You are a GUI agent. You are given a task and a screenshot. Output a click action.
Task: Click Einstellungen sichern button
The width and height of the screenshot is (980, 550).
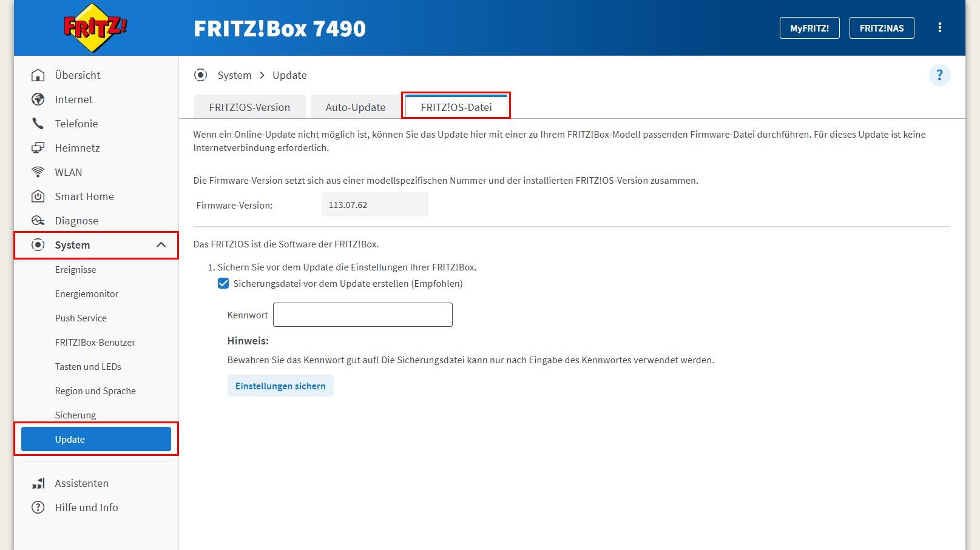[280, 386]
